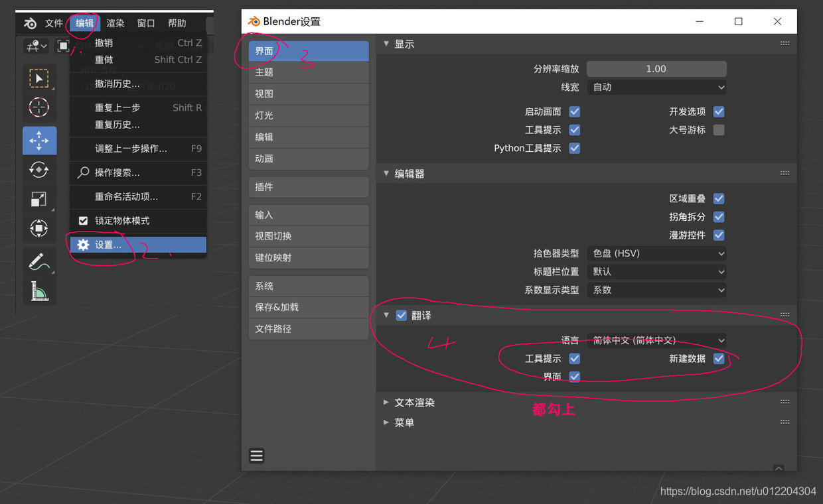This screenshot has width=823, height=504.
Task: Toggle 工具提示 checkbox under 翻译
Action: (x=575, y=359)
